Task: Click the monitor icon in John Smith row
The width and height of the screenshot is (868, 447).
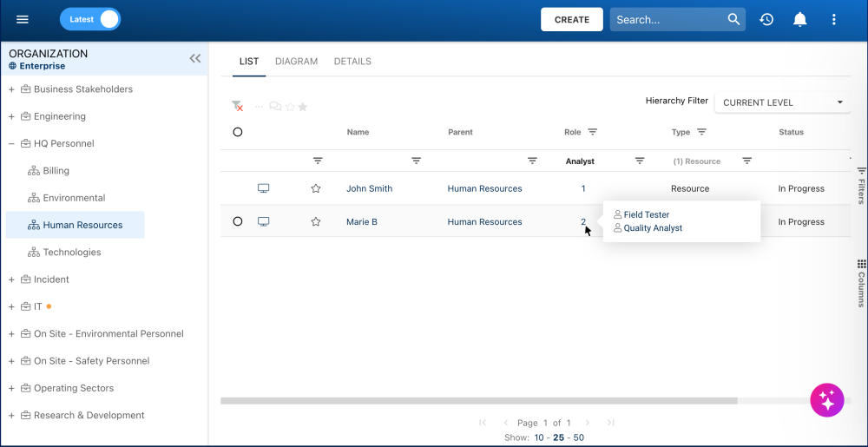Action: coord(264,188)
